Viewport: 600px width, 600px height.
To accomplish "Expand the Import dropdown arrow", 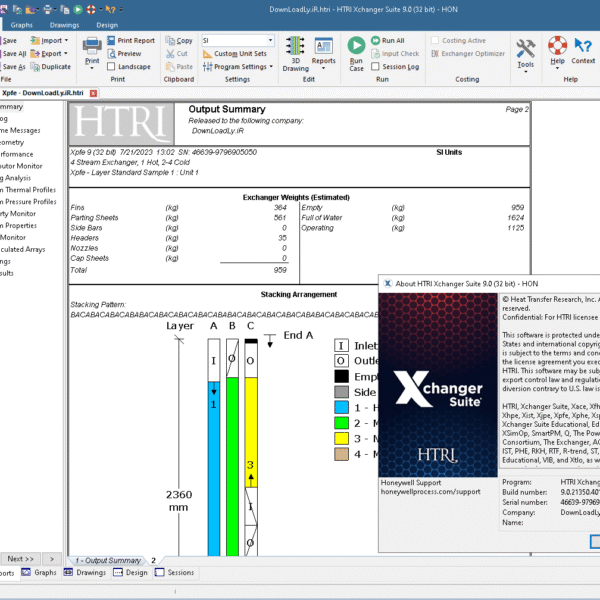I will 66,40.
